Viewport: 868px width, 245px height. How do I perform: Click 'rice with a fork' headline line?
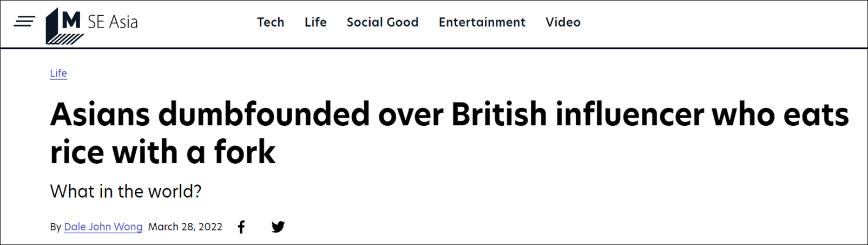(162, 152)
